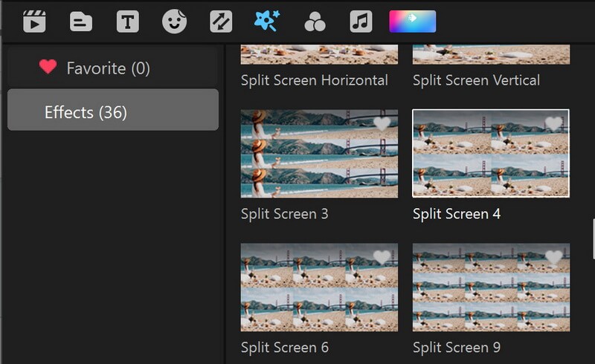Toggle heart on Split Screen 9 thumbnail
This screenshot has width=595, height=364.
point(553,257)
